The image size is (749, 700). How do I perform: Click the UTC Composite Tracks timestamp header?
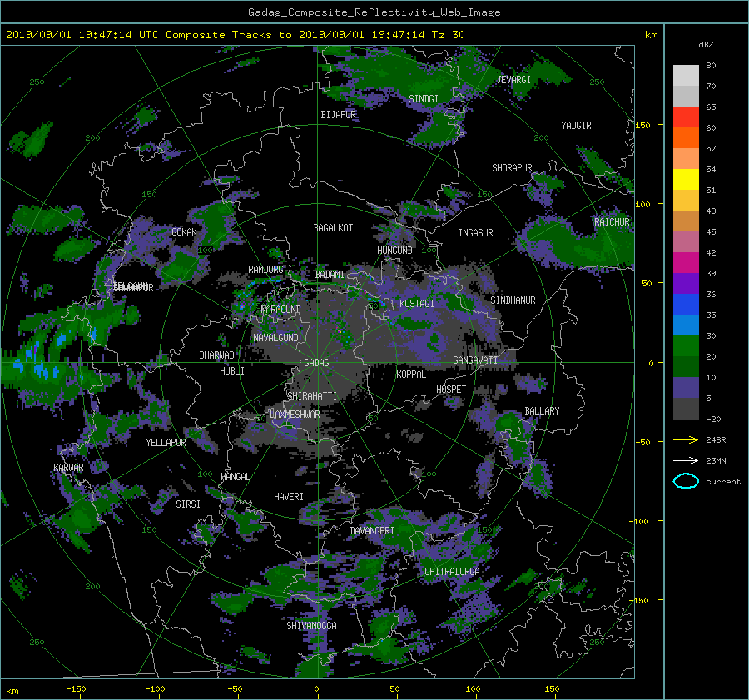pyautogui.click(x=235, y=35)
